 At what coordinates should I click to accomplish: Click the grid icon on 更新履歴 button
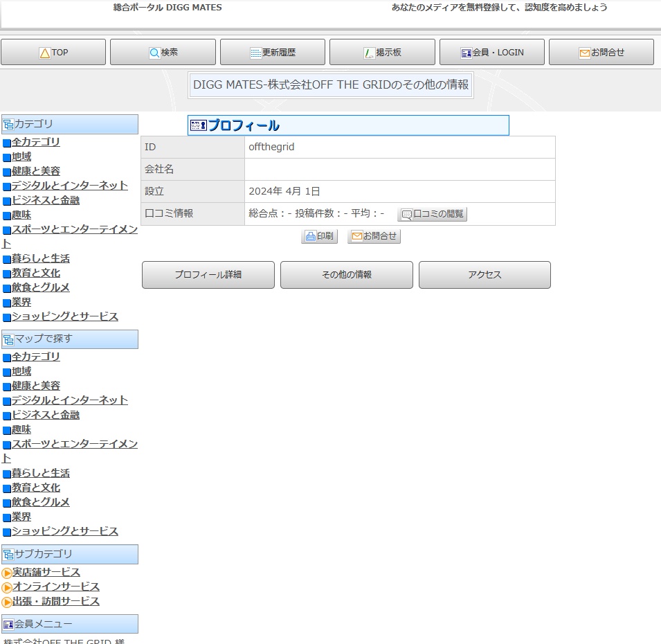(x=255, y=53)
